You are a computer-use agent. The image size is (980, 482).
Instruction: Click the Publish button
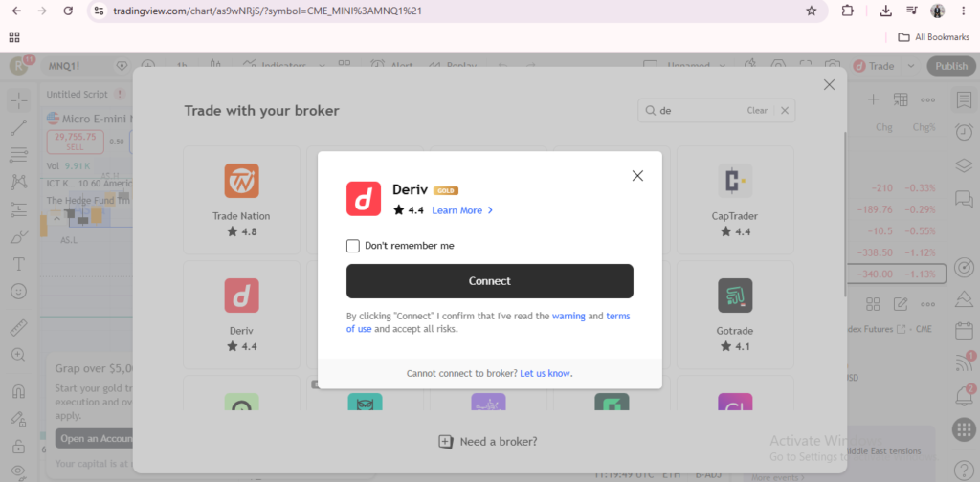[950, 66]
